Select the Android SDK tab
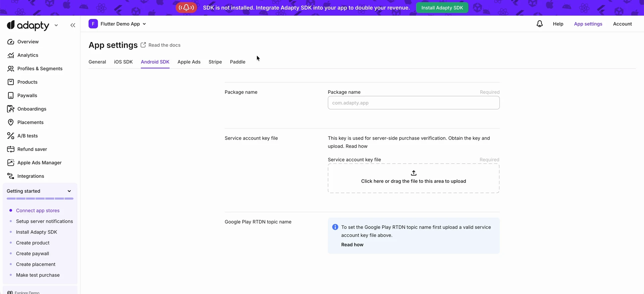Viewport: 644px width, 294px height. (155, 62)
